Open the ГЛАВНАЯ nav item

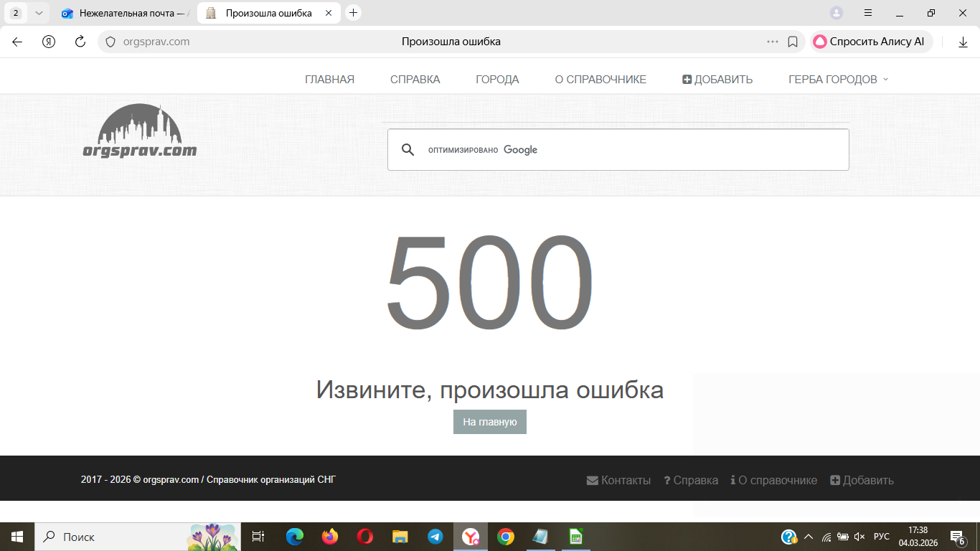click(x=329, y=80)
